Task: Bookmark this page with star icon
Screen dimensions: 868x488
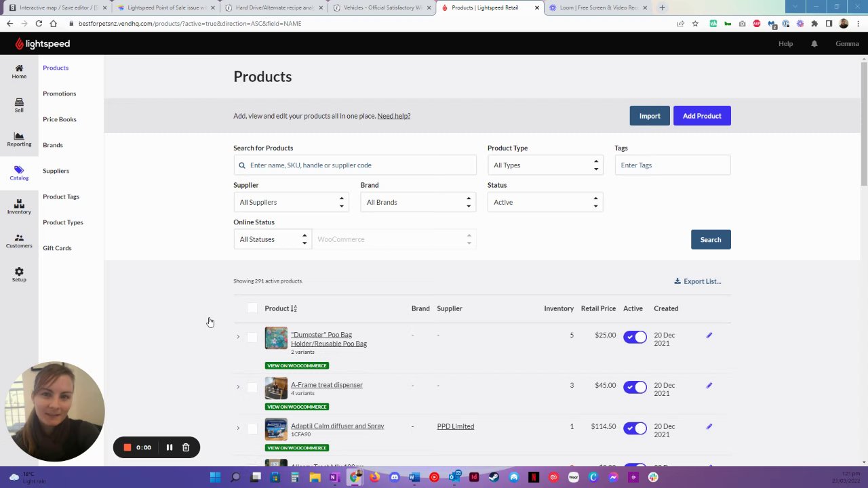Action: pos(695,23)
